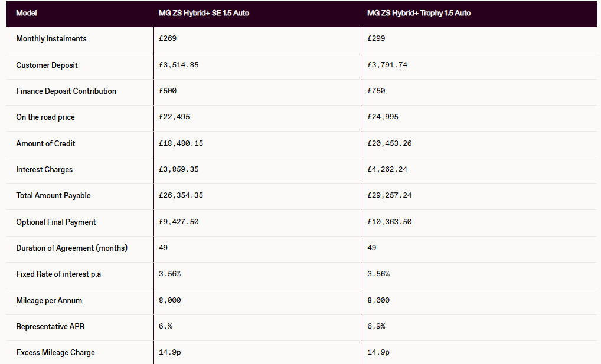This screenshot has width=601, height=364.
Task: Click the Finance Deposit Contribution label
Action: point(66,91)
